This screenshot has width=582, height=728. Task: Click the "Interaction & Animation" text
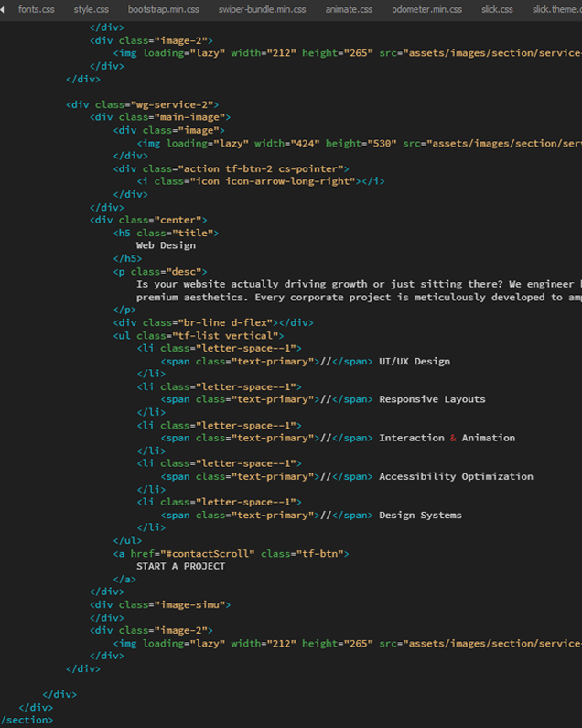coord(447,438)
